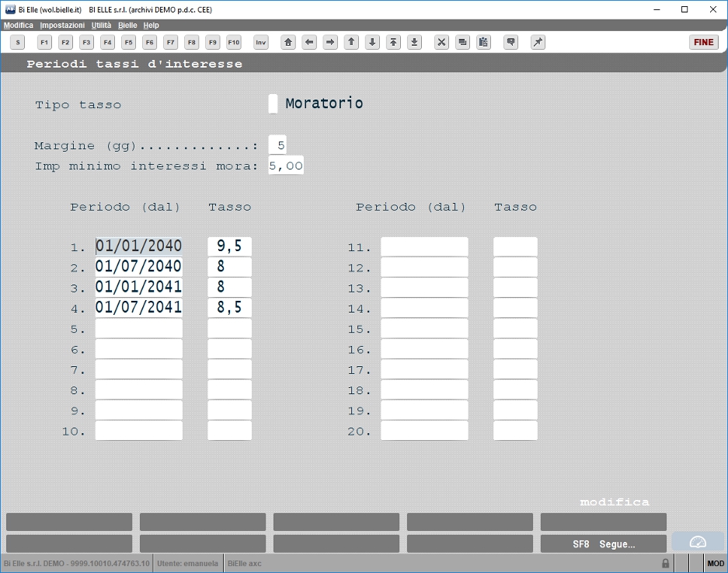Click the padlock icon in status bar
This screenshot has height=573, width=728.
[x=665, y=563]
